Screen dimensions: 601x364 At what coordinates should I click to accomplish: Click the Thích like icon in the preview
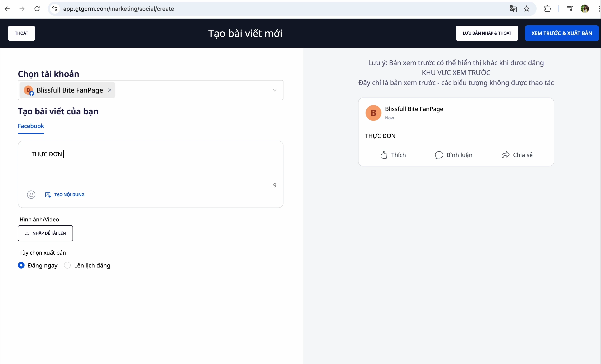point(383,155)
